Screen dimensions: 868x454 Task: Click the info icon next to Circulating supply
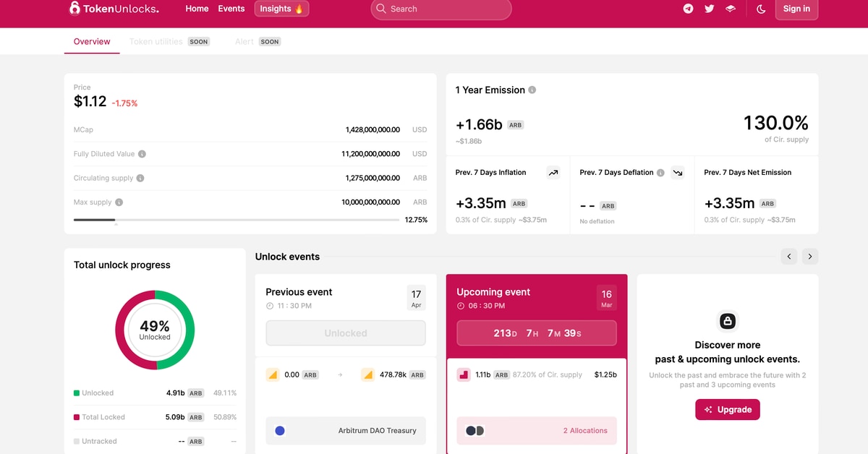click(x=140, y=178)
